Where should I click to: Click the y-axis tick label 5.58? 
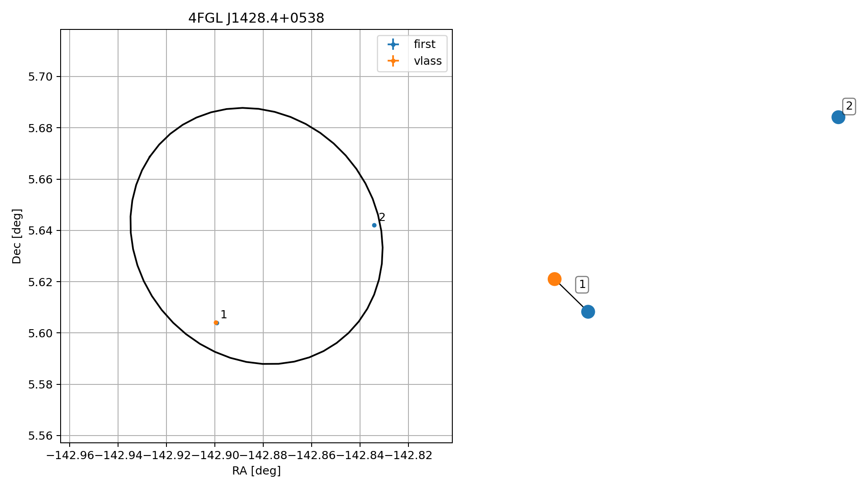point(40,385)
